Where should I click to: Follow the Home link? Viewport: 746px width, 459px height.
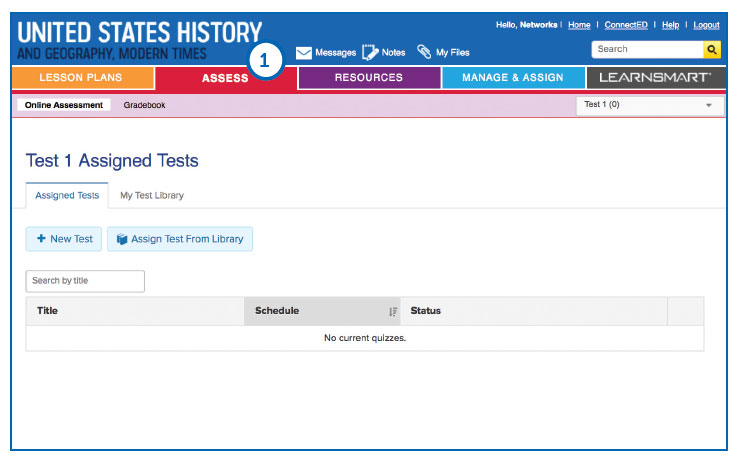(579, 25)
